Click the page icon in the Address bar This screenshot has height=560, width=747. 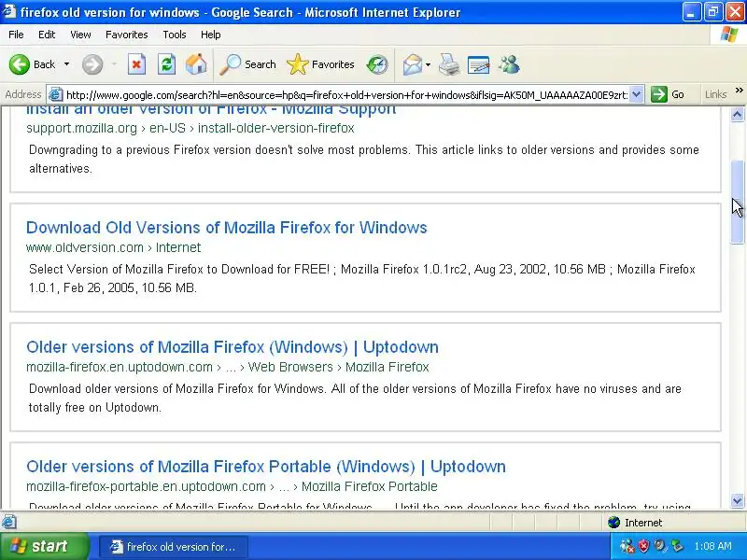pyautogui.click(x=56, y=94)
